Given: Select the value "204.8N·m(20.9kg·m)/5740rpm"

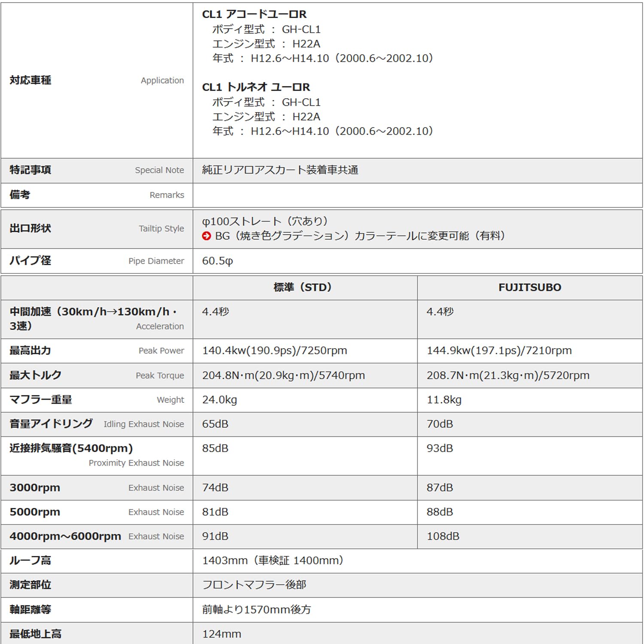Looking at the screenshot, I should tap(284, 376).
